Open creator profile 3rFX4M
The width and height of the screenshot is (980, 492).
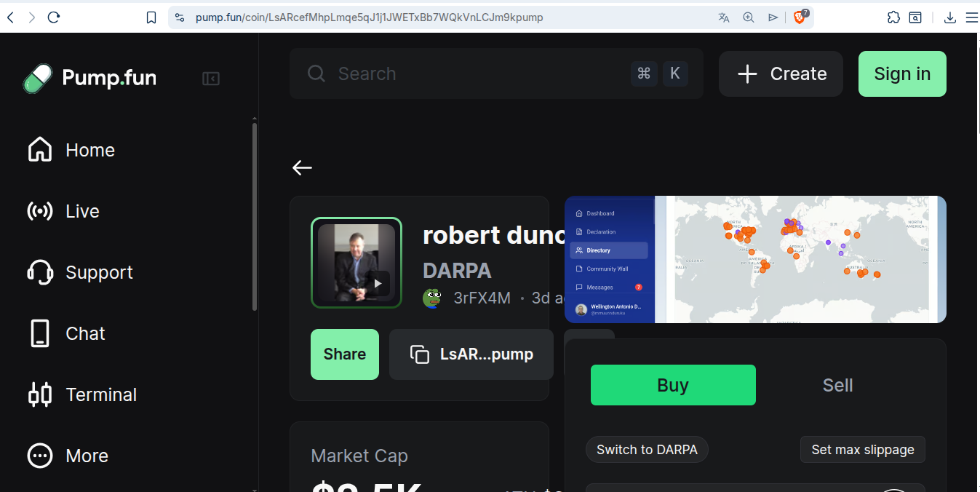(482, 298)
